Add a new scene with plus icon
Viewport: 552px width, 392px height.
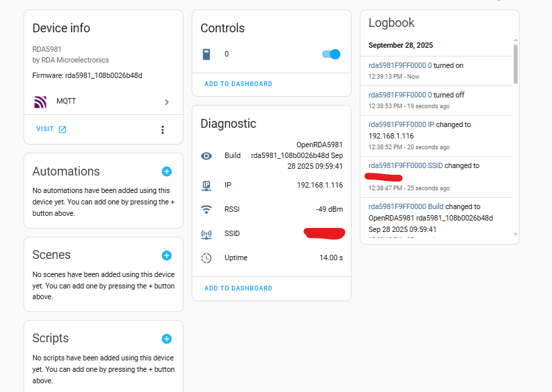pos(167,256)
